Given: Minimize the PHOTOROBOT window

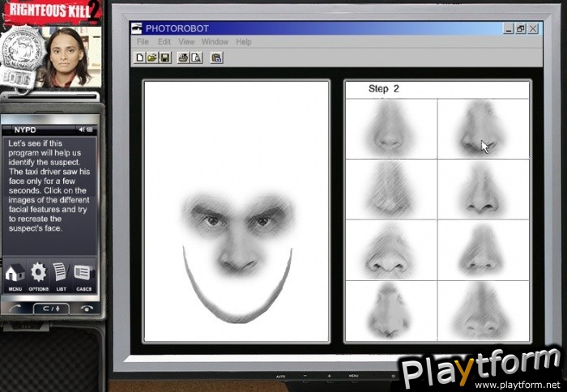Looking at the screenshot, I should (x=509, y=28).
